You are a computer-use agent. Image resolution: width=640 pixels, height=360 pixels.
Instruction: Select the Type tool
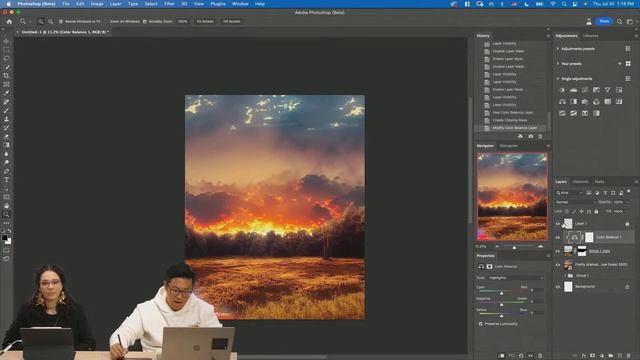(6, 180)
